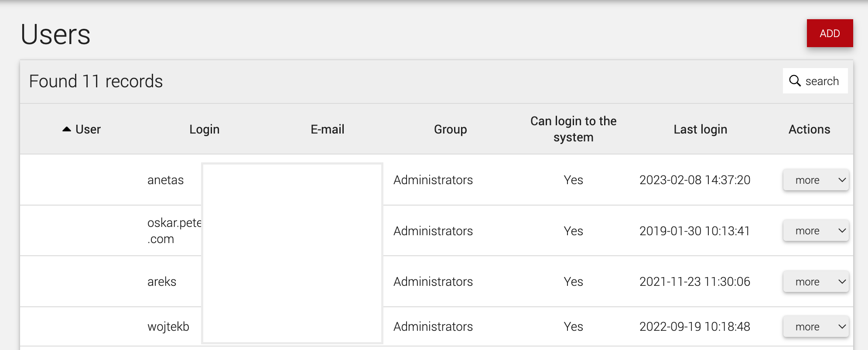Open the search box with magnifier icon
This screenshot has width=868, height=350.
pos(815,81)
